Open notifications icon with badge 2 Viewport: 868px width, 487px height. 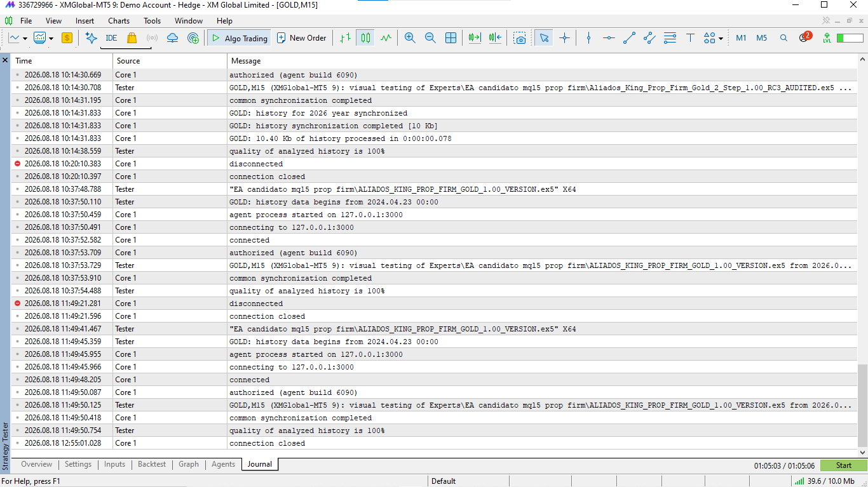804,37
